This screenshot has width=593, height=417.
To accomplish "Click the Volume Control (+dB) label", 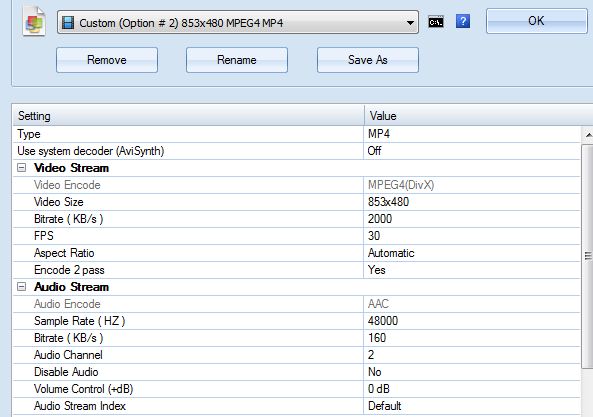I will click(x=84, y=389).
